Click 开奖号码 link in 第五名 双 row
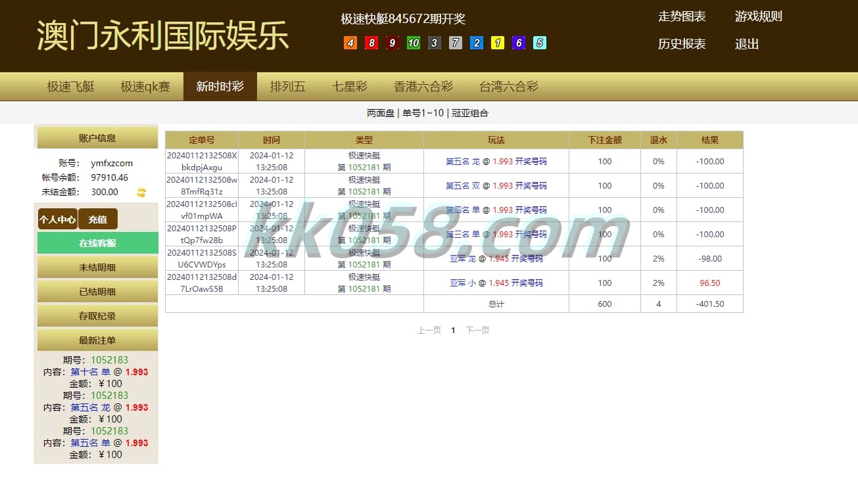 coord(531,186)
